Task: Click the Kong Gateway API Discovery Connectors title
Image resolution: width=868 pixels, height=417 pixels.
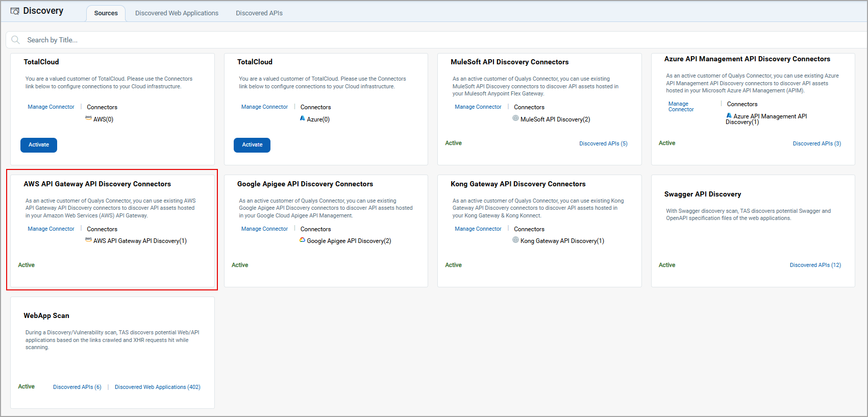Action: 518,184
